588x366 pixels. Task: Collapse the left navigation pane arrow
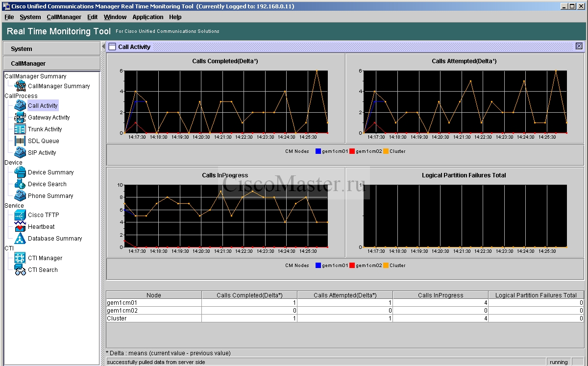click(x=103, y=46)
